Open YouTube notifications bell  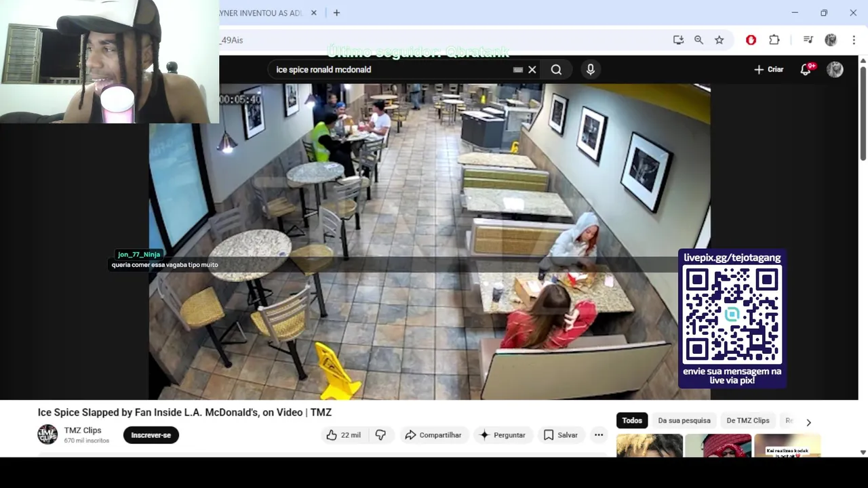click(x=806, y=69)
